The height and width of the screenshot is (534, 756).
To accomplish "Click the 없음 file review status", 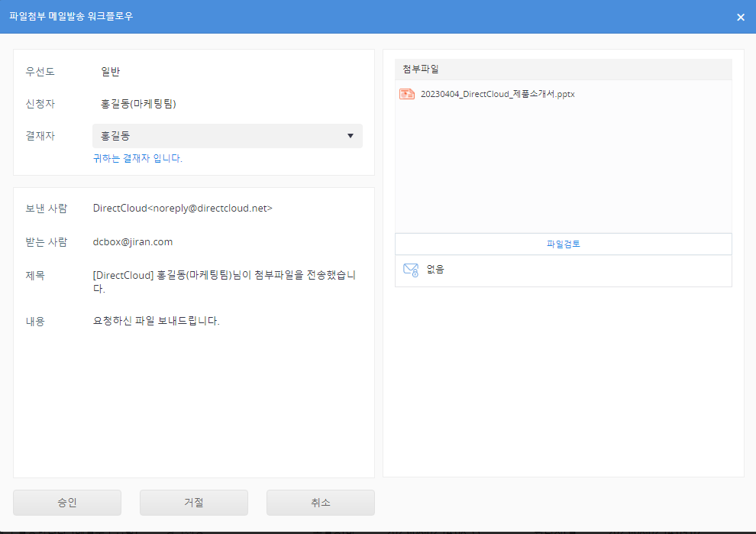I will [x=435, y=270].
